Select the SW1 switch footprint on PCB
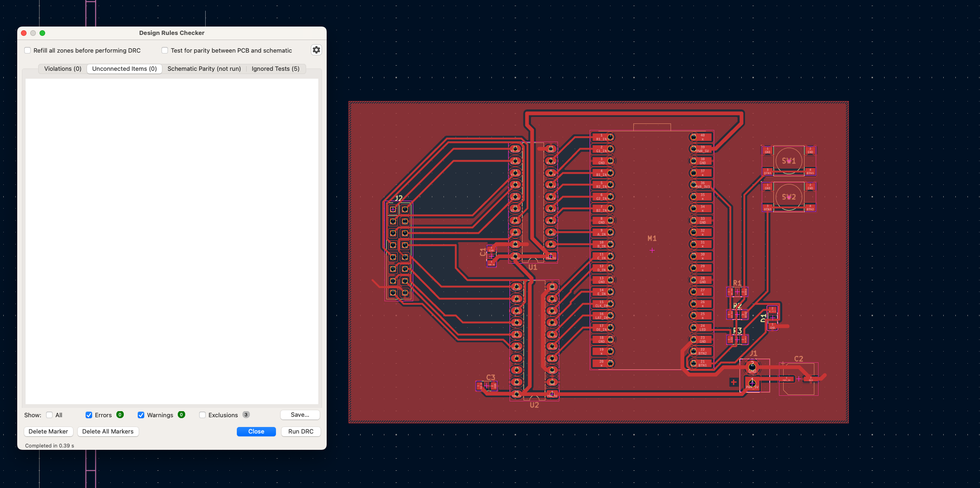 pyautogui.click(x=789, y=161)
